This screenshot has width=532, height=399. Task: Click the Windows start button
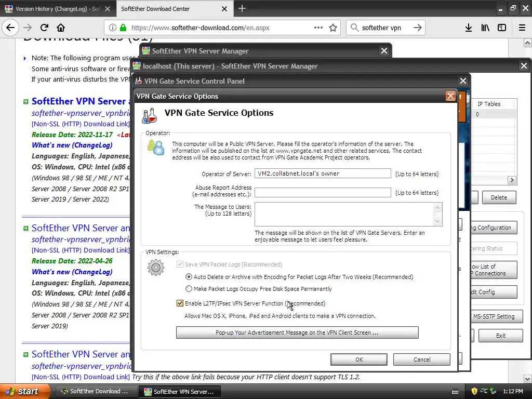(25, 391)
